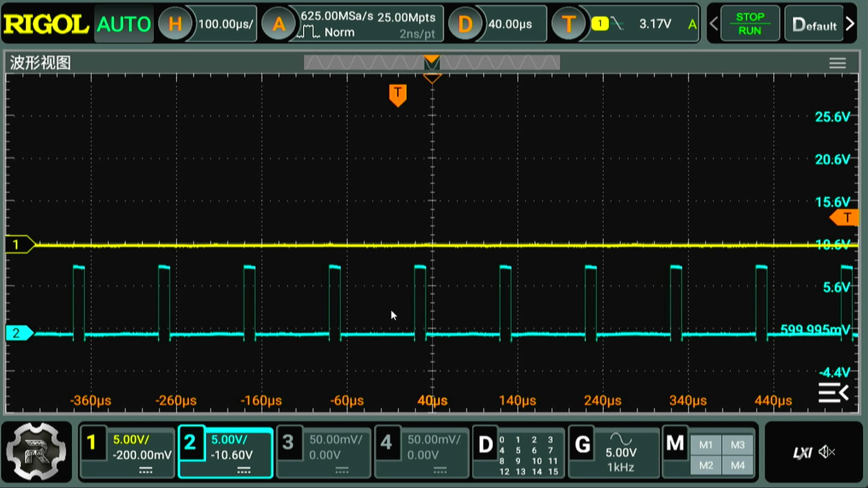This screenshot has height=488, width=868.
Task: Expand the right-side results panel arrow
Action: [x=833, y=393]
